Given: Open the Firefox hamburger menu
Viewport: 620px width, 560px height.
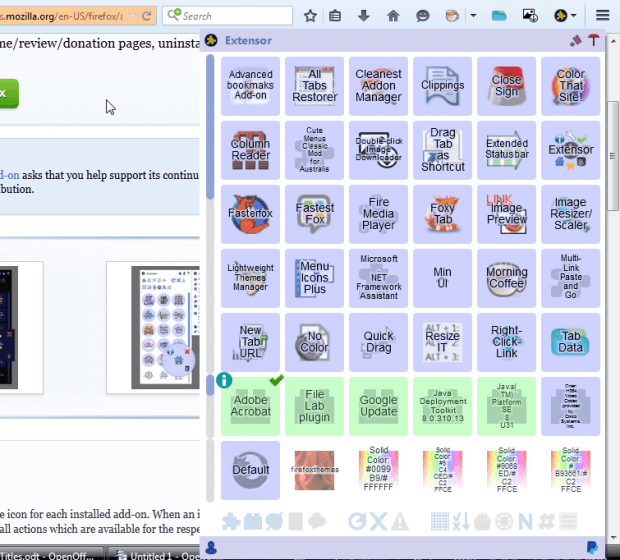Looking at the screenshot, I should tap(603, 16).
